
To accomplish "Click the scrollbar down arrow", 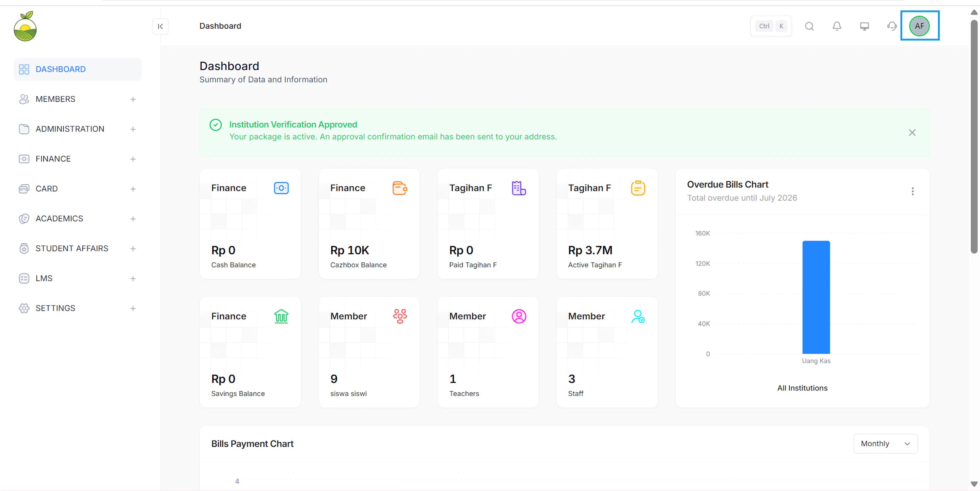I will click(x=974, y=484).
